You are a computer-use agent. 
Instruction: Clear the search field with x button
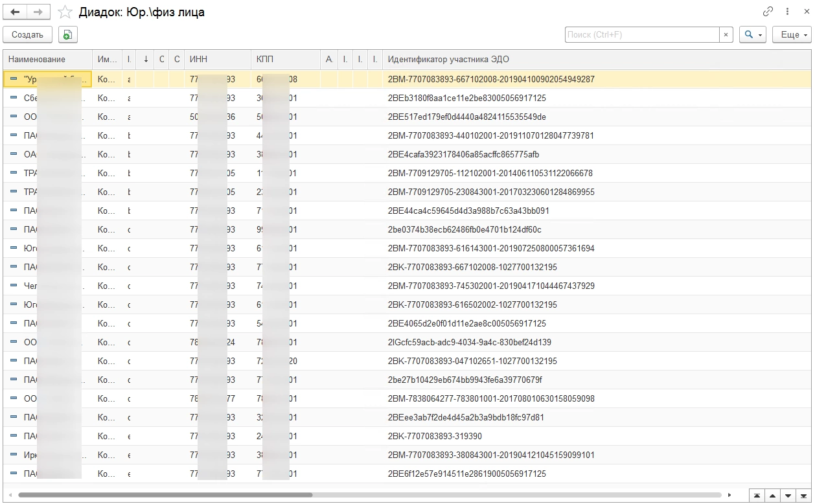click(726, 35)
